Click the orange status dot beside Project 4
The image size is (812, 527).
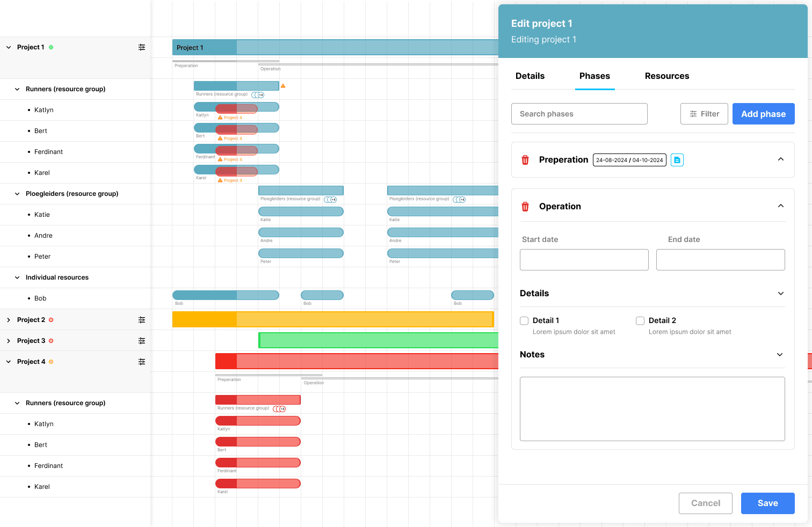tap(50, 362)
